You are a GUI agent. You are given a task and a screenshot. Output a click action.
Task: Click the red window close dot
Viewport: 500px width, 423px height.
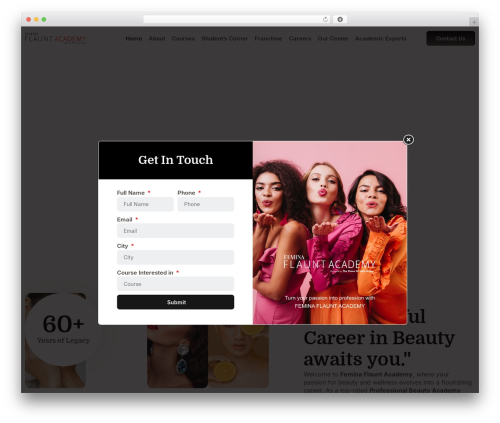pos(29,19)
